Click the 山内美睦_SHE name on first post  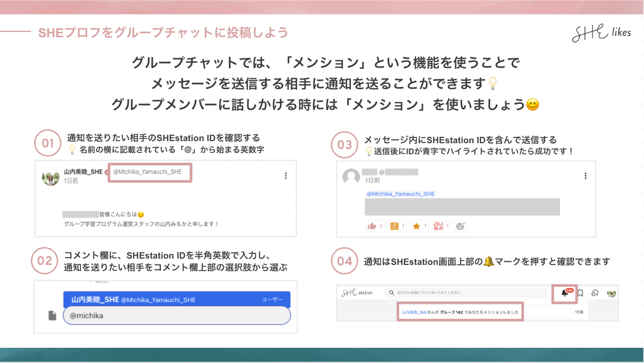[83, 172]
